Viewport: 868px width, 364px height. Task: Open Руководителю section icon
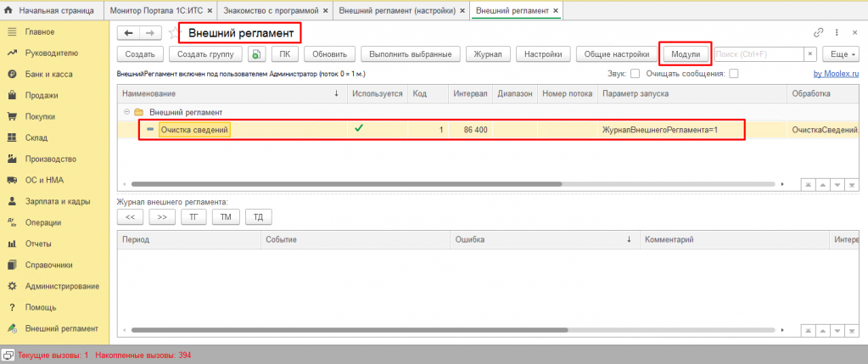(11, 53)
